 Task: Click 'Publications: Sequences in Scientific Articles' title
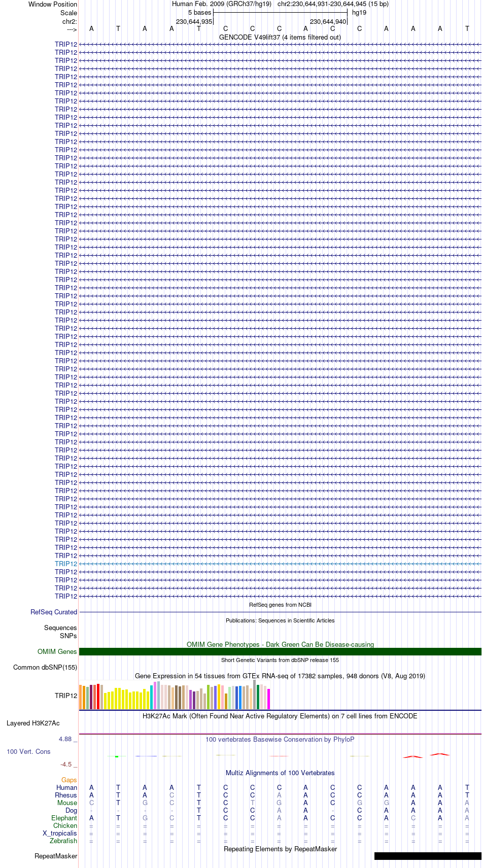(280, 620)
